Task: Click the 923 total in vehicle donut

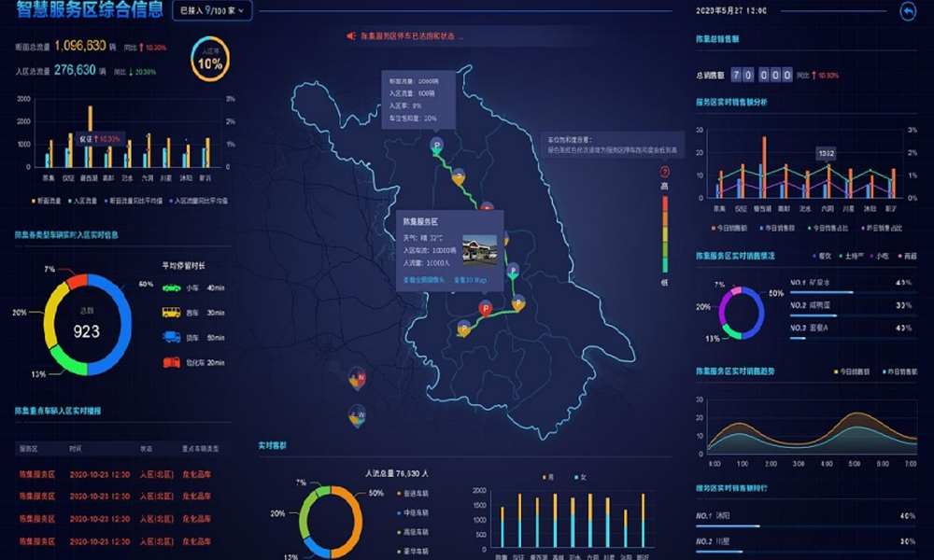Action: pos(86,331)
